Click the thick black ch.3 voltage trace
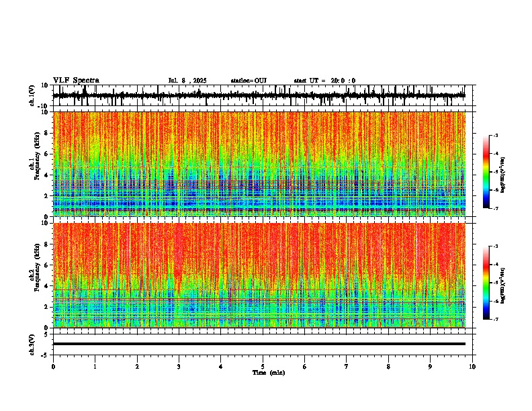 click(259, 344)
